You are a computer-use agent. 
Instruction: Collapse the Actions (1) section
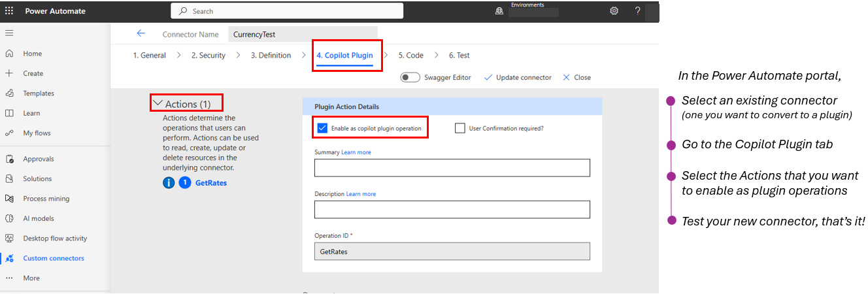(158, 104)
